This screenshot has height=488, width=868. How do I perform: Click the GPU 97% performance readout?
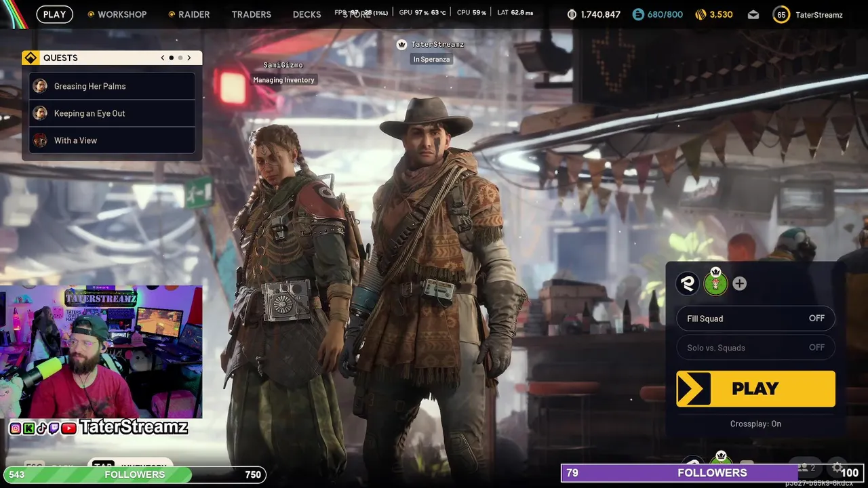tap(422, 12)
